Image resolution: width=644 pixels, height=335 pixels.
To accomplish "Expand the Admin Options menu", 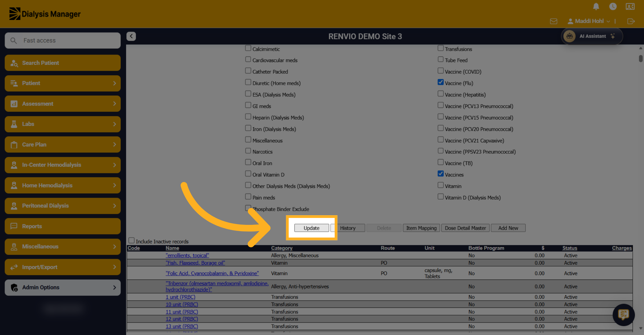I will pos(63,287).
